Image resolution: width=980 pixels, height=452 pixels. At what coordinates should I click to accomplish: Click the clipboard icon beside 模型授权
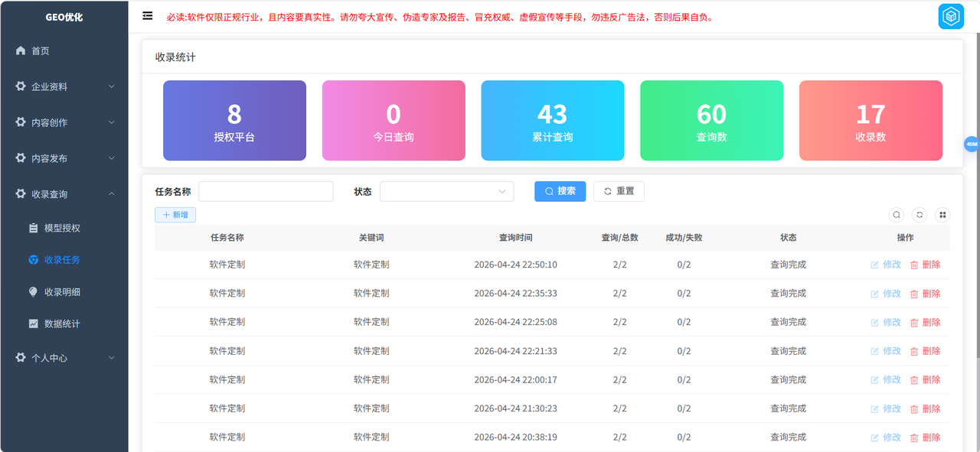click(x=33, y=228)
